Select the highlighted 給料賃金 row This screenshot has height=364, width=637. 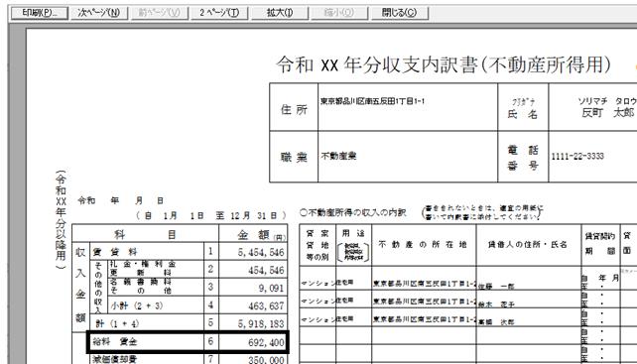tap(188, 341)
